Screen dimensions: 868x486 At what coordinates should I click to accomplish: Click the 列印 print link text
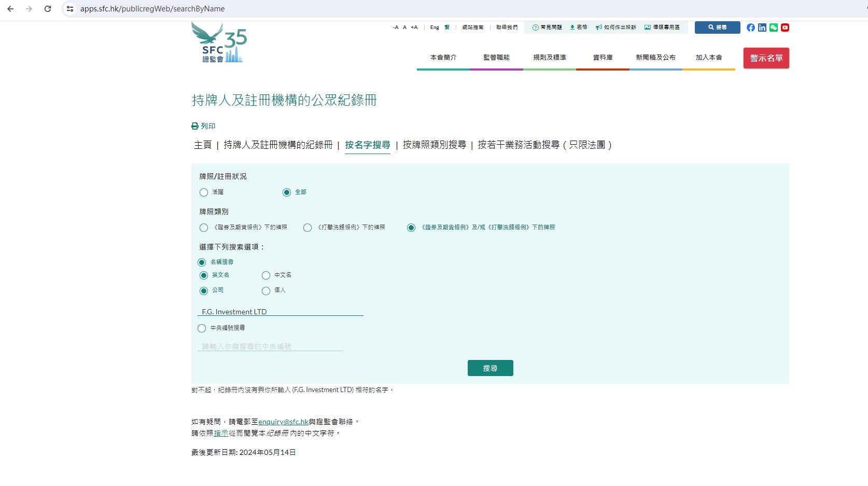(208, 126)
